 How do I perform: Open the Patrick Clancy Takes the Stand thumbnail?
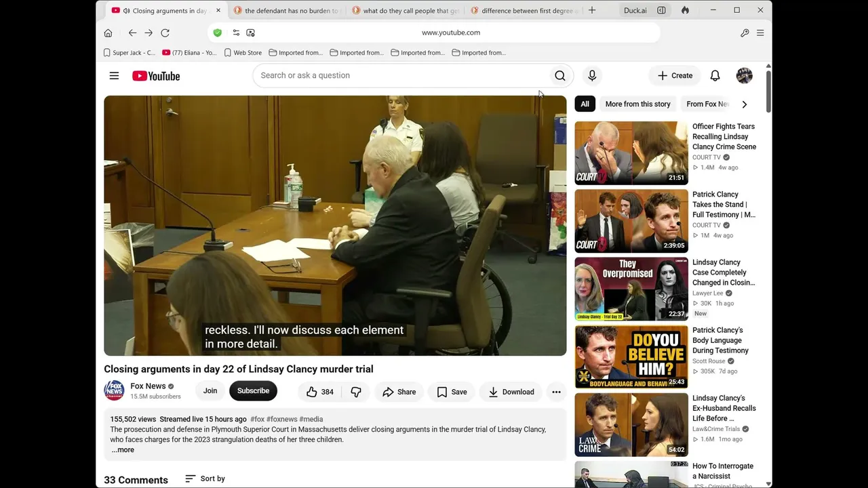pyautogui.click(x=631, y=221)
